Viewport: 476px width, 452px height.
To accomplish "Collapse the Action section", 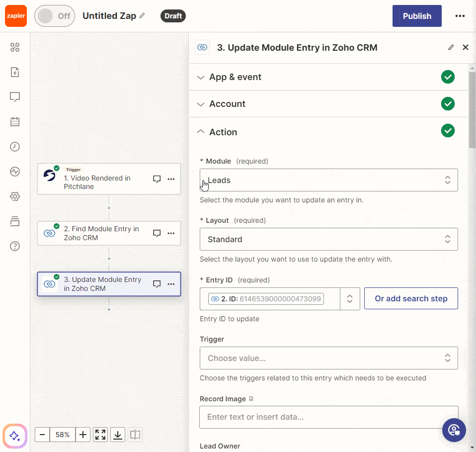I will pos(329,132).
